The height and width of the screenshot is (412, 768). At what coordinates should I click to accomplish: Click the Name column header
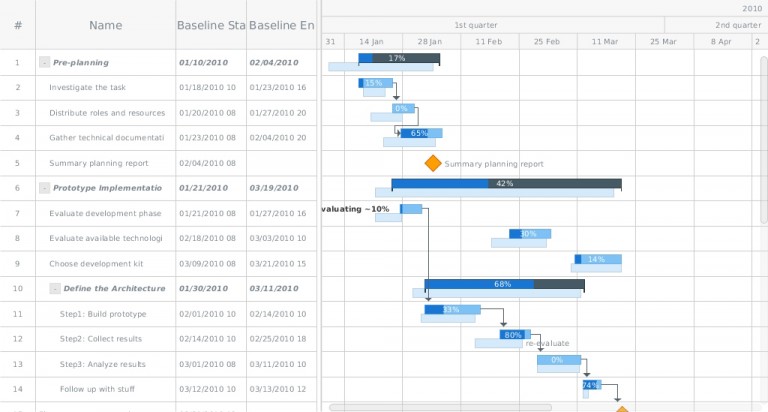pos(105,25)
